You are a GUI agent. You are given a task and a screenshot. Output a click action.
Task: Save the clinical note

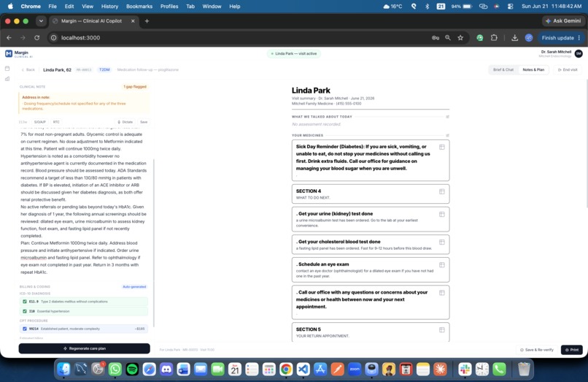[144, 122]
